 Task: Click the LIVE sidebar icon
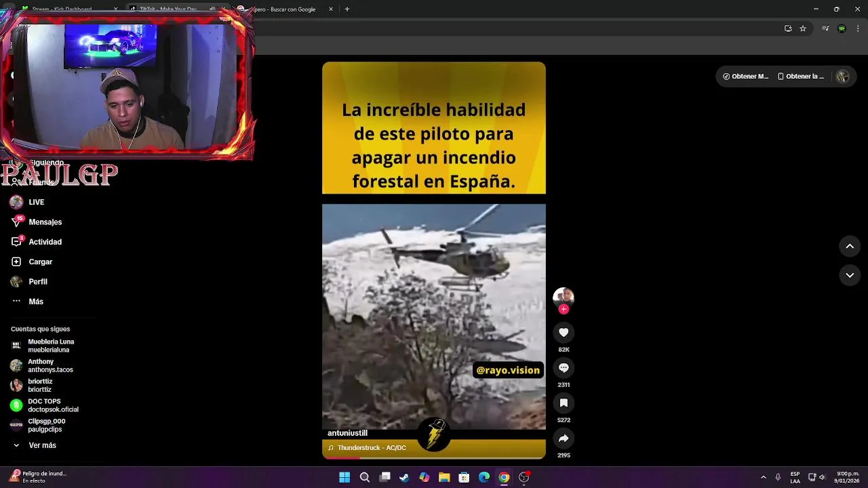(x=16, y=202)
